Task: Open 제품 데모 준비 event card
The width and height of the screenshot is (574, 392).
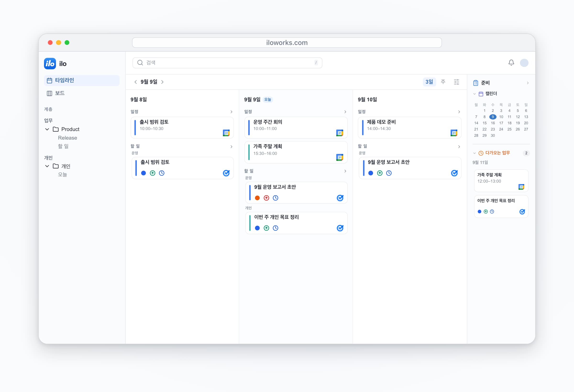Action: click(x=409, y=128)
